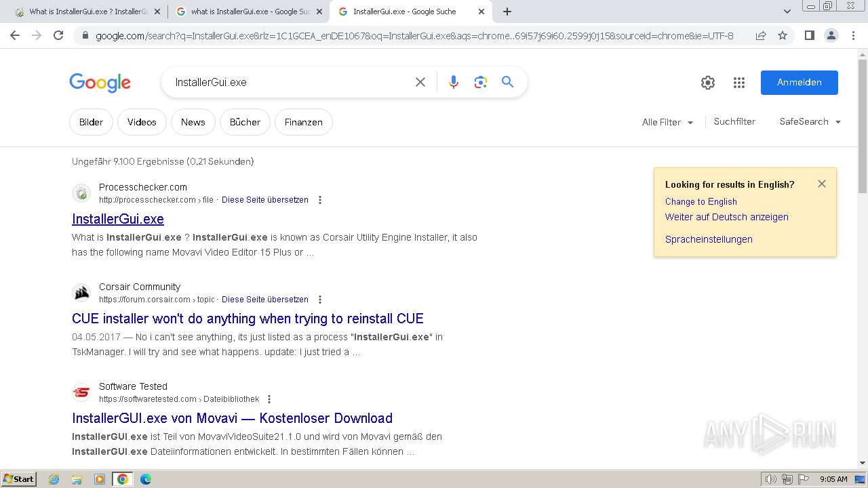Click the Corsair Community site favicon
The height and width of the screenshot is (488, 868).
tap(81, 293)
